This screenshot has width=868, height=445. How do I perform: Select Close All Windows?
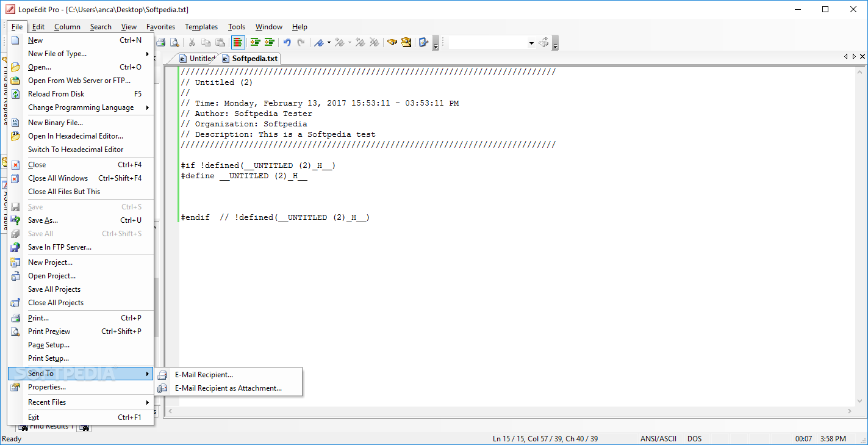coord(81,178)
